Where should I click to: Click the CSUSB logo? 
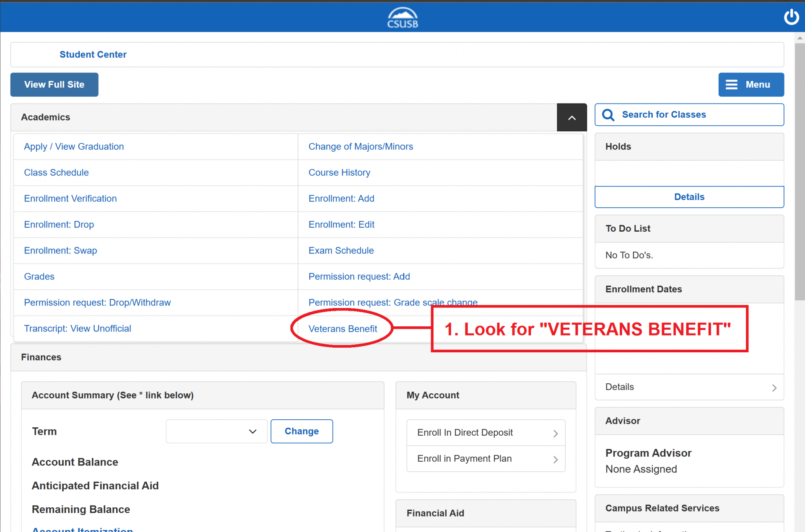pos(402,18)
